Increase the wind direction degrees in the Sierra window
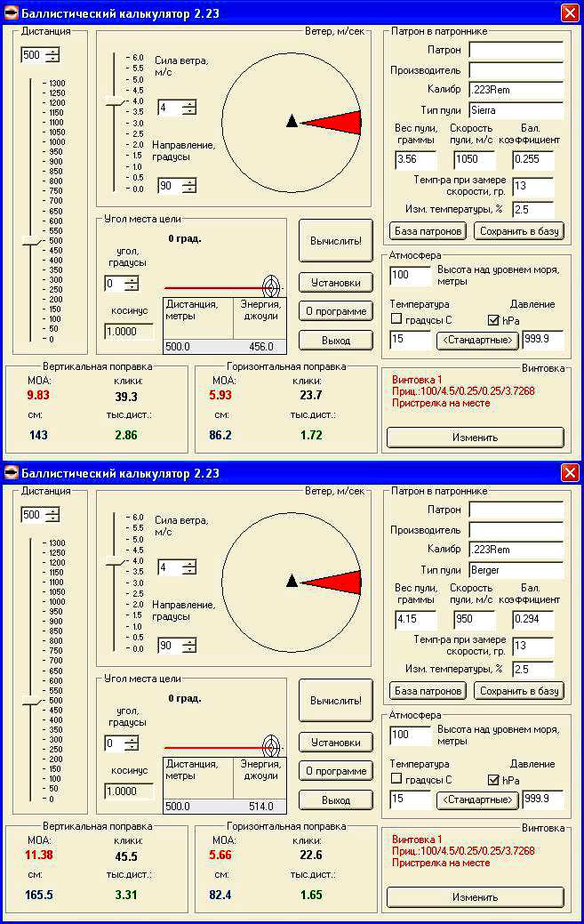584x924 pixels. [x=189, y=181]
